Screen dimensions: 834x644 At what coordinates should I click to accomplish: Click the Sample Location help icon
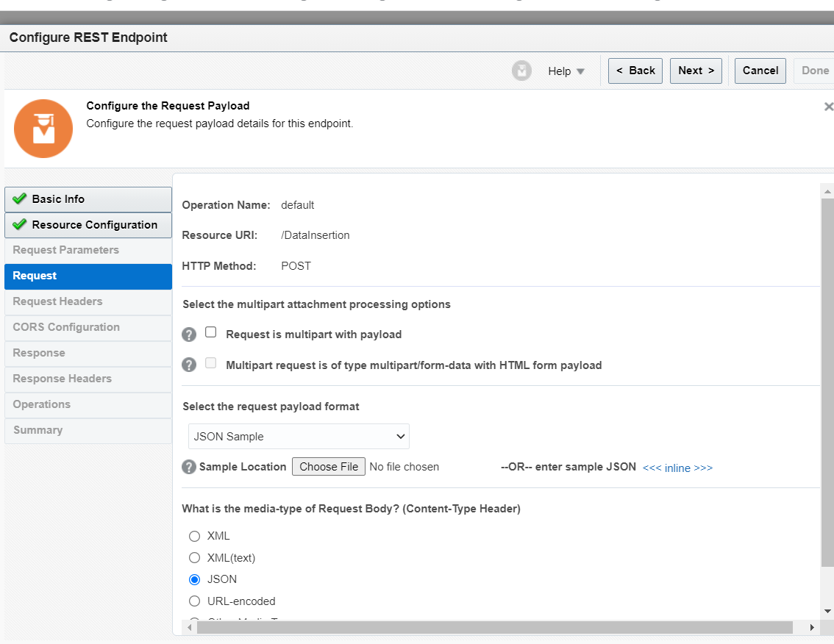click(189, 467)
